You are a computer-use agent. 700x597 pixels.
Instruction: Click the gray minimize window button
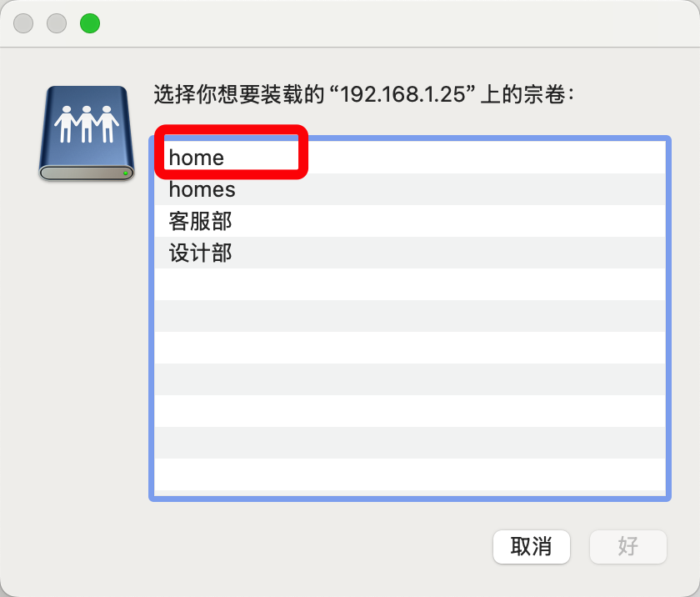click(57, 23)
